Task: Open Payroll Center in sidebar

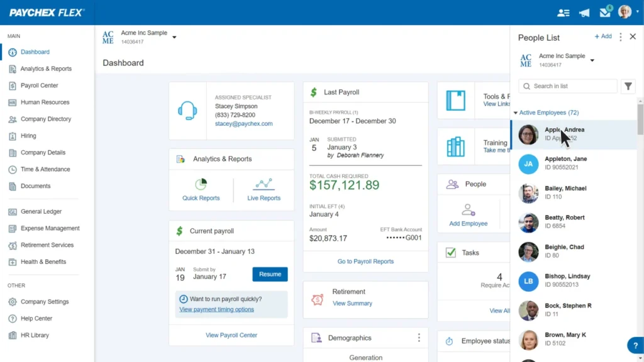Action: [39, 85]
